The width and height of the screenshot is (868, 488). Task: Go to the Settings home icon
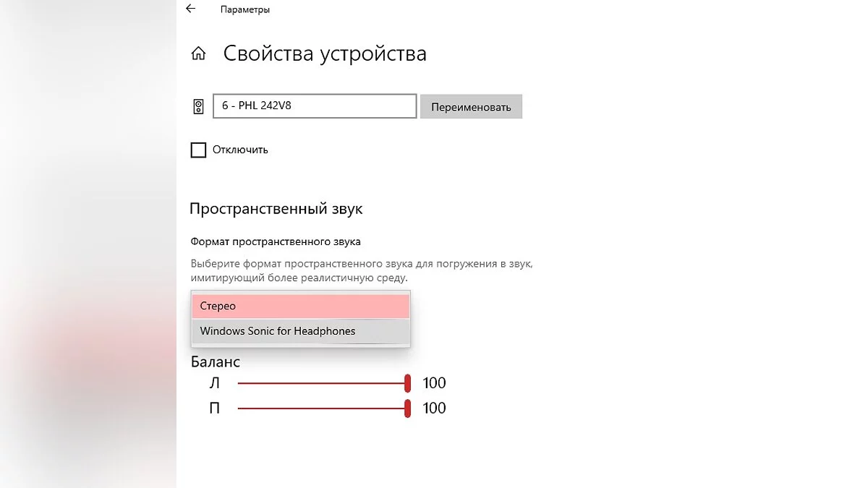198,53
